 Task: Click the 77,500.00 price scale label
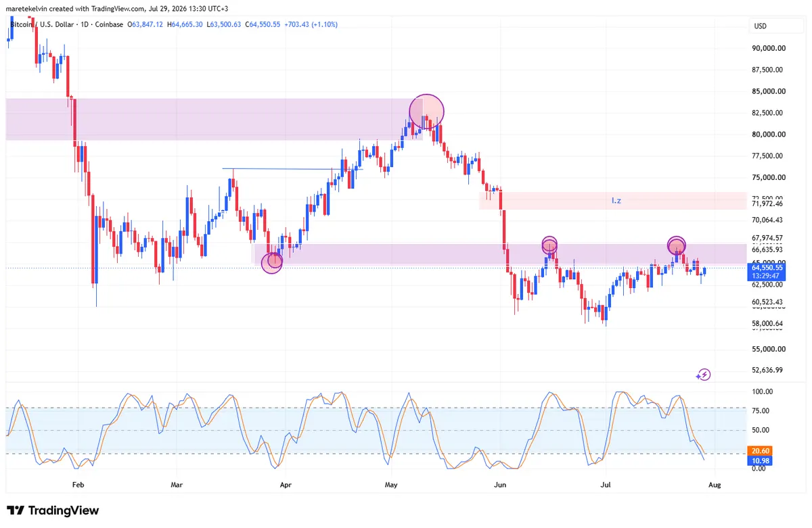point(768,155)
